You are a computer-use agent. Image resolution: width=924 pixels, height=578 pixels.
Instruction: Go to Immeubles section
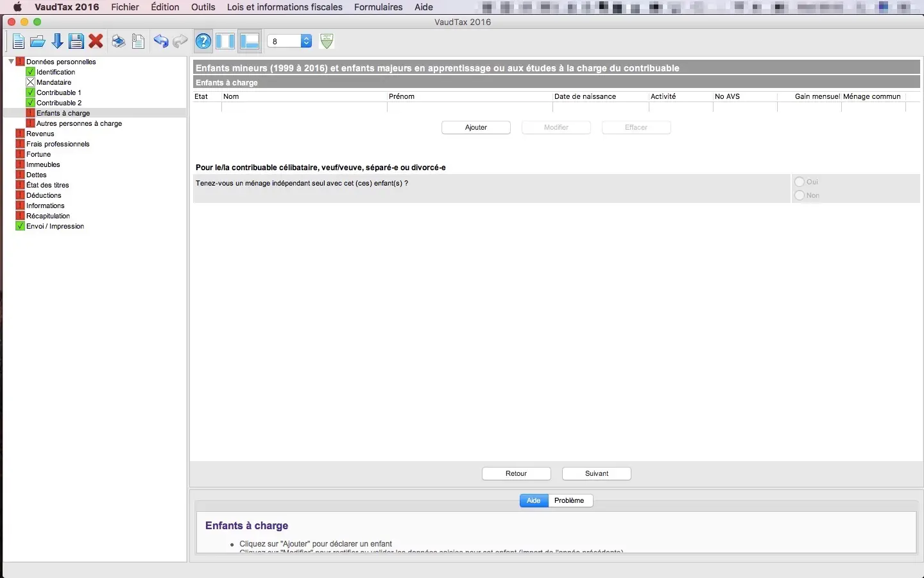43,164
